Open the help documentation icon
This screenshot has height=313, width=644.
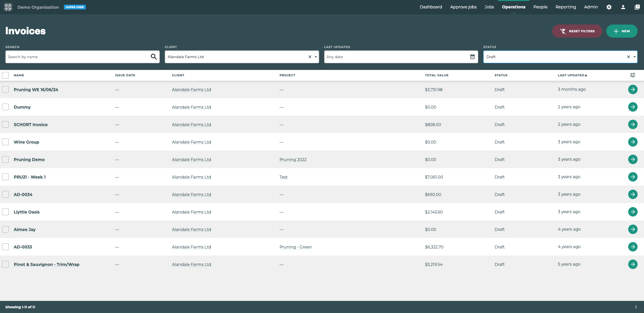[x=637, y=7]
